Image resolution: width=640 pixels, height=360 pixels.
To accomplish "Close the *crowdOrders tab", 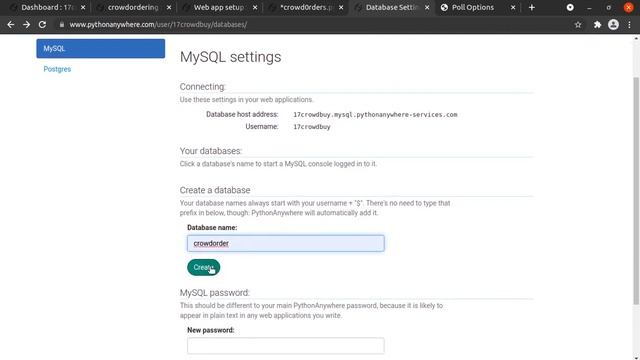I will click(341, 7).
